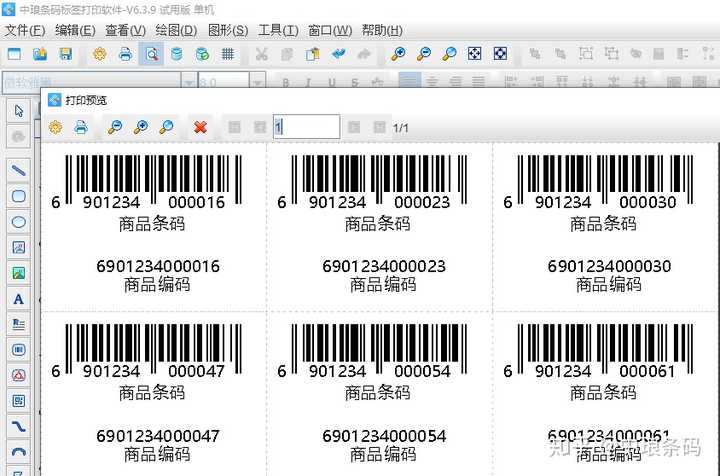Select left text alignment button
Image resolution: width=720 pixels, height=476 pixels.
tap(410, 82)
